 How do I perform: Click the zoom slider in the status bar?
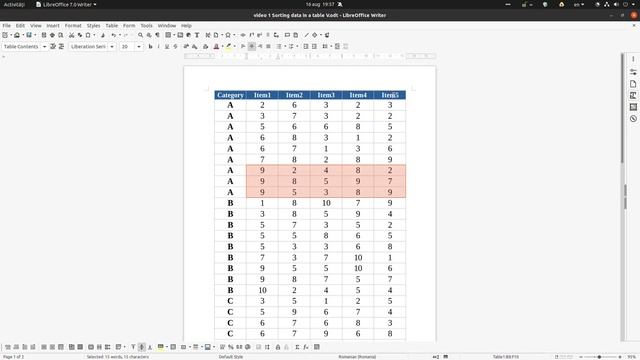click(x=600, y=357)
